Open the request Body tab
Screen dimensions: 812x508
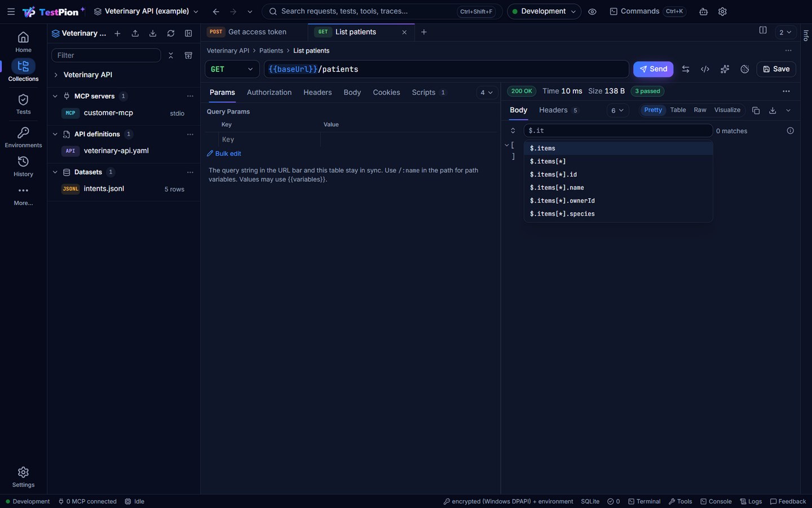tap(352, 93)
